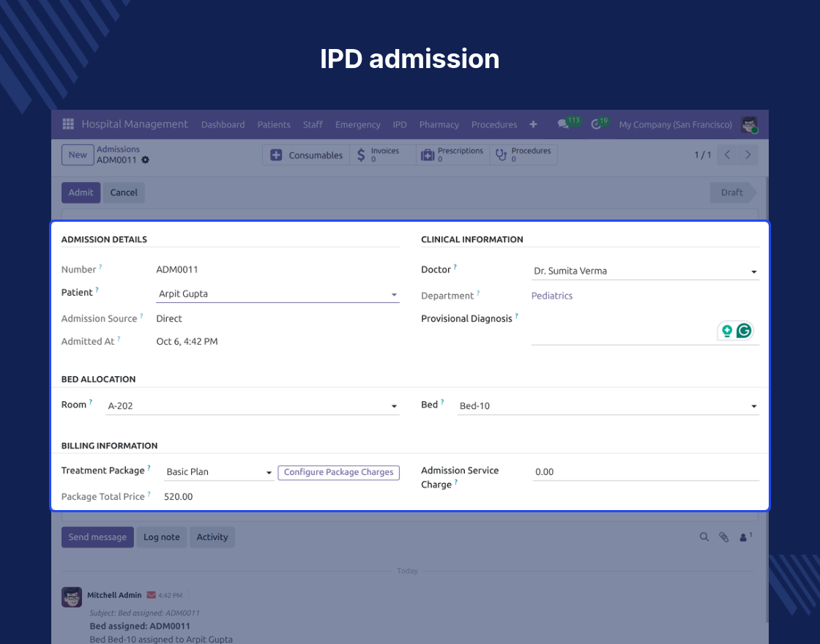Click the help tooltip beside Number label

coord(100,267)
